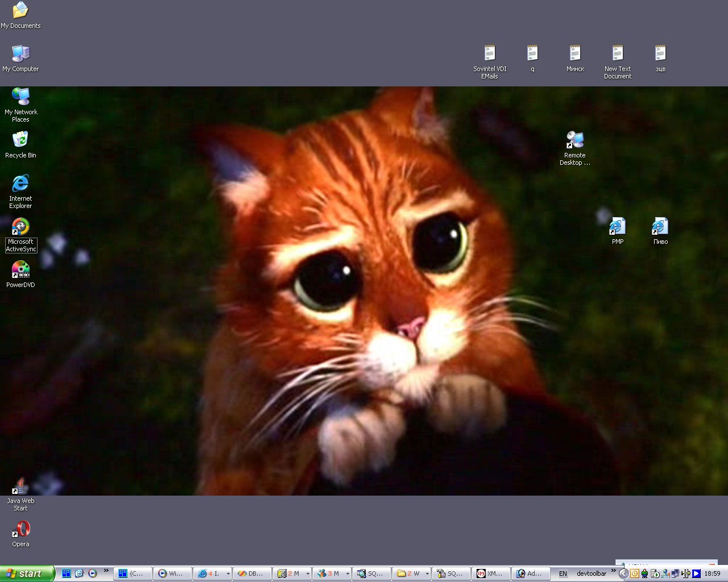
Task: Select the Internet Explorer desktop icon
Action: [x=20, y=192]
